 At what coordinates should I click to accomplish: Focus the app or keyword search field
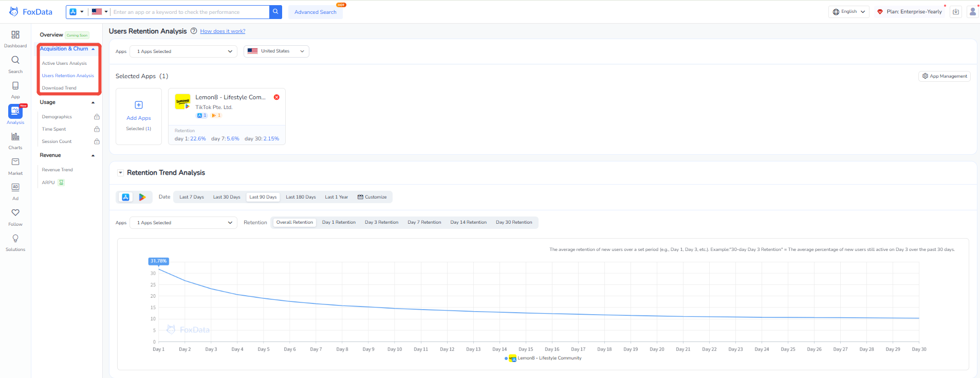click(x=190, y=12)
